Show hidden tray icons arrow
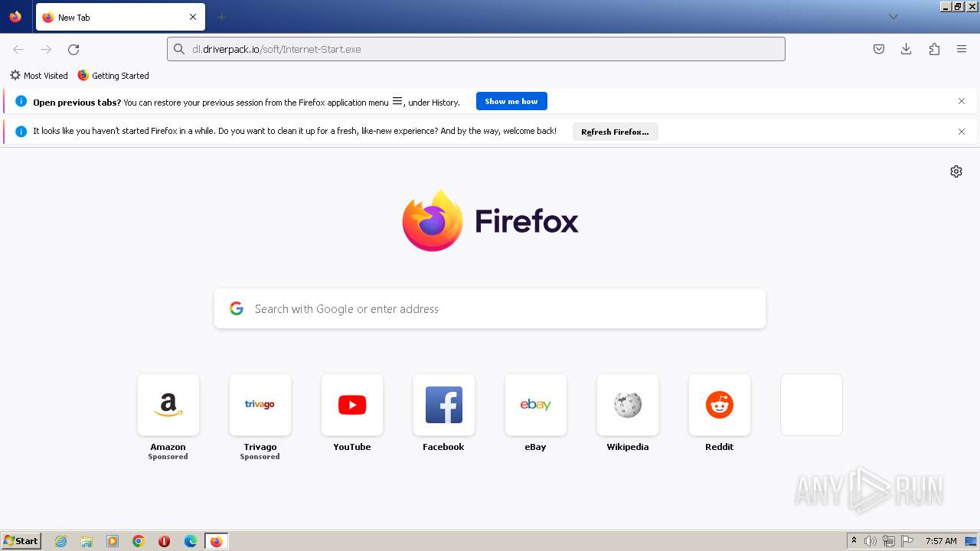The height and width of the screenshot is (551, 980). pyautogui.click(x=854, y=541)
